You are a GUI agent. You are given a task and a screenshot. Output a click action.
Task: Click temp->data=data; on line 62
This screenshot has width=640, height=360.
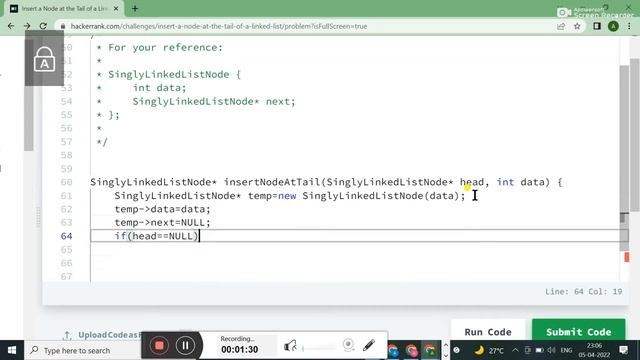click(162, 209)
